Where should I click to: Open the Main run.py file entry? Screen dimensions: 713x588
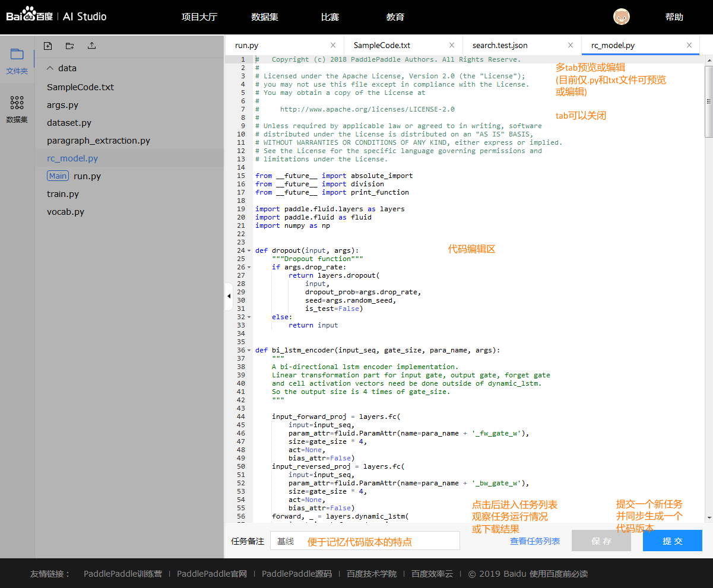(x=74, y=176)
